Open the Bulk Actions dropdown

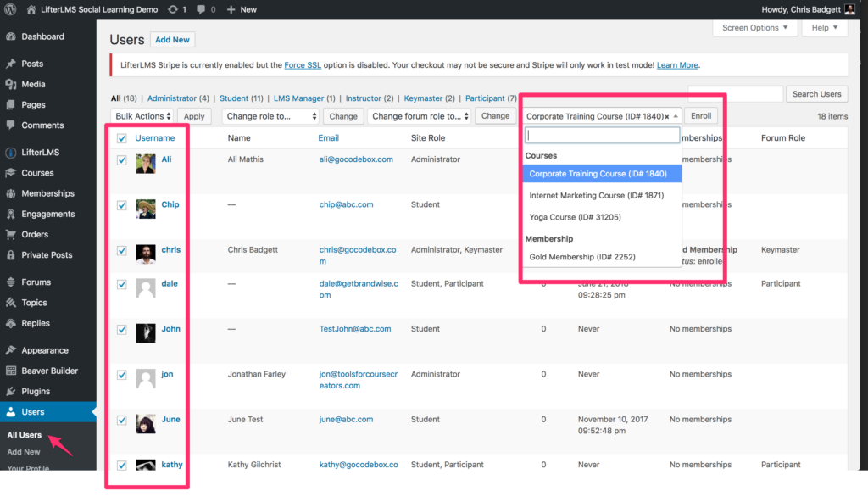(x=142, y=116)
